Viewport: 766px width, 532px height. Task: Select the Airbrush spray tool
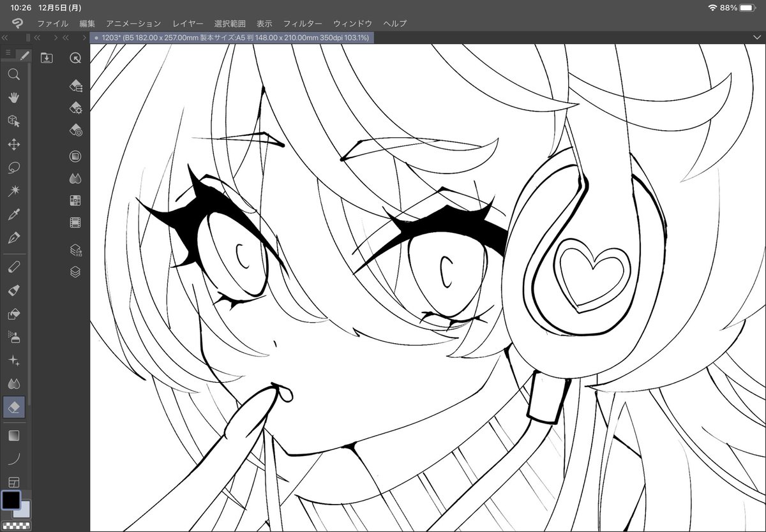(13, 337)
